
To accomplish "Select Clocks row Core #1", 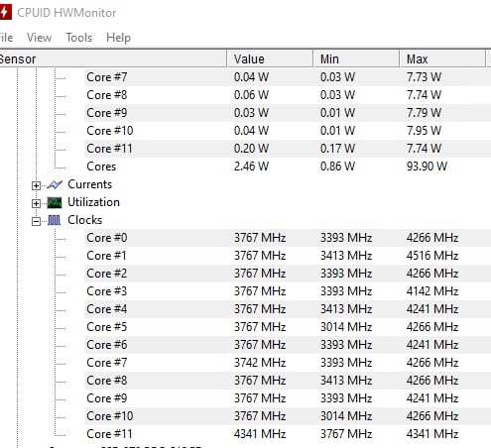I will point(288,256).
